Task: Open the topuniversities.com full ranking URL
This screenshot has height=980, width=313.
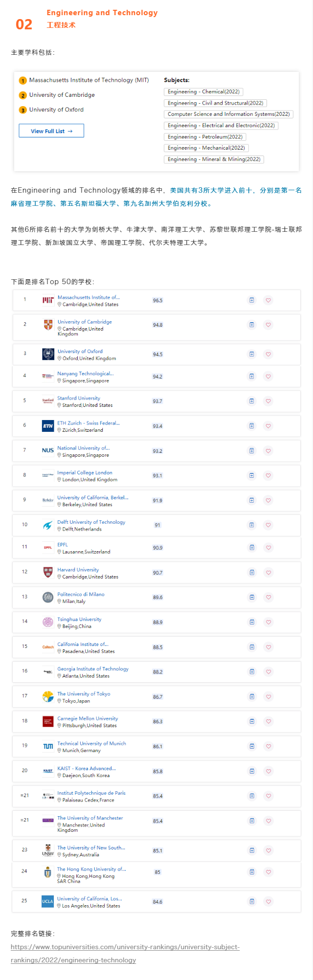Action: 125,954
